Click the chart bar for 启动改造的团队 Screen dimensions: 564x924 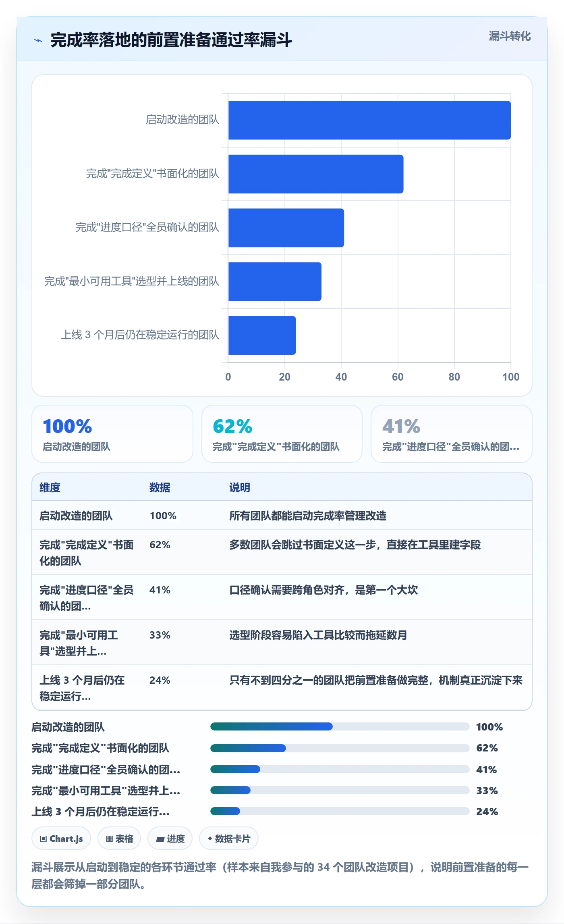point(369,120)
